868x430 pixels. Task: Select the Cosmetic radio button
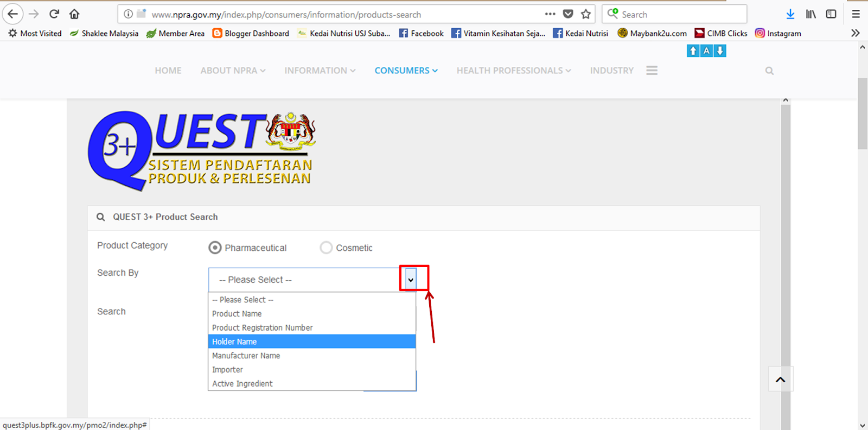pos(326,248)
